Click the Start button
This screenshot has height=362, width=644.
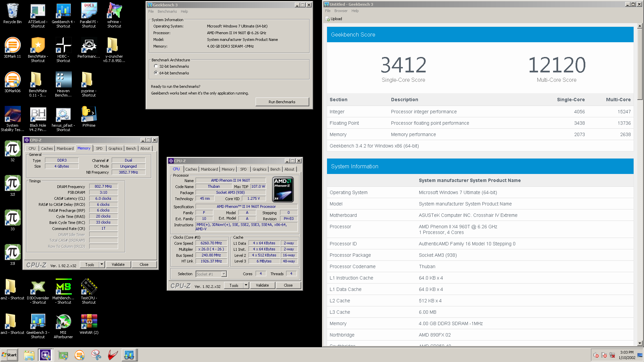click(9, 355)
